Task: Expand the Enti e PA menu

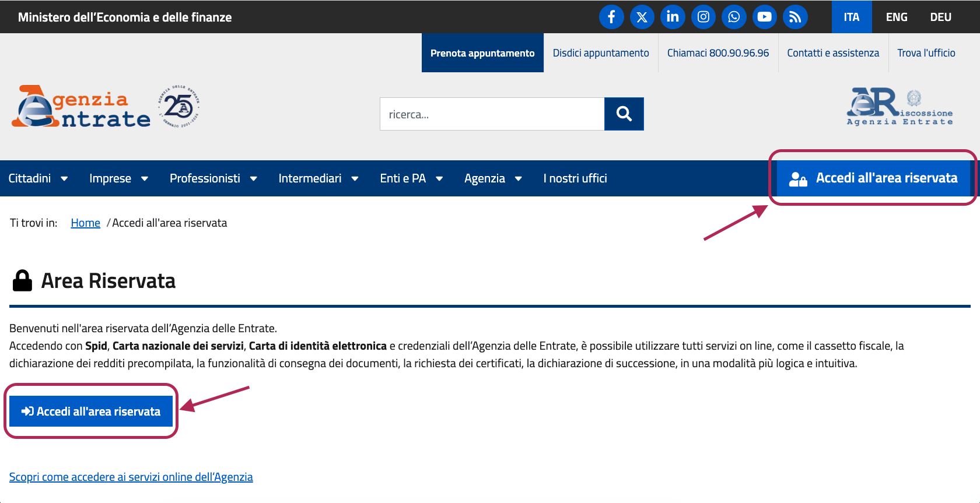Action: [411, 178]
